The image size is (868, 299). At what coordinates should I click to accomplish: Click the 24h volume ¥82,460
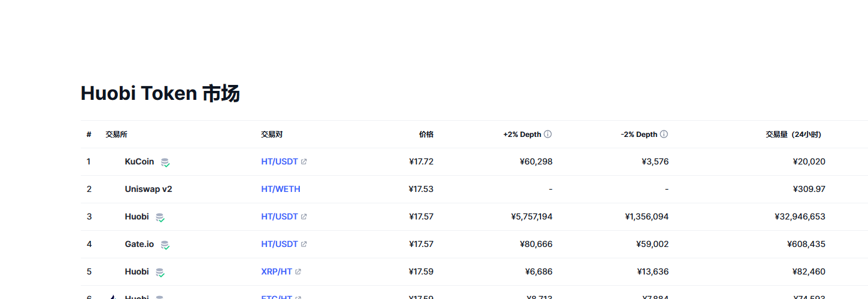(x=809, y=271)
